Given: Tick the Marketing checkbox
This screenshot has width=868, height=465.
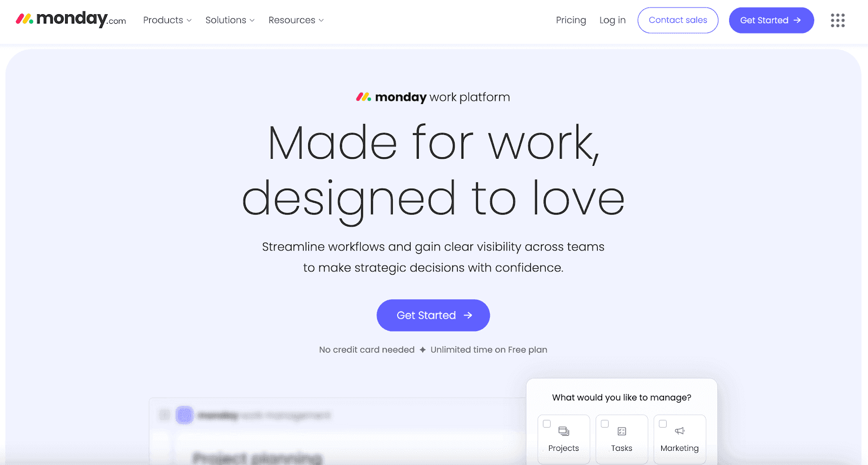Looking at the screenshot, I should pos(663,424).
